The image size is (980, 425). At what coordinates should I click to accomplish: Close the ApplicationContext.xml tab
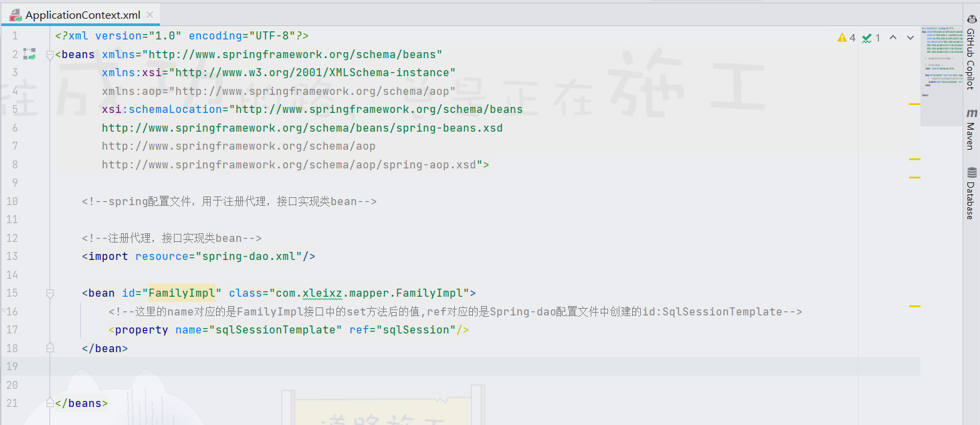click(x=150, y=15)
